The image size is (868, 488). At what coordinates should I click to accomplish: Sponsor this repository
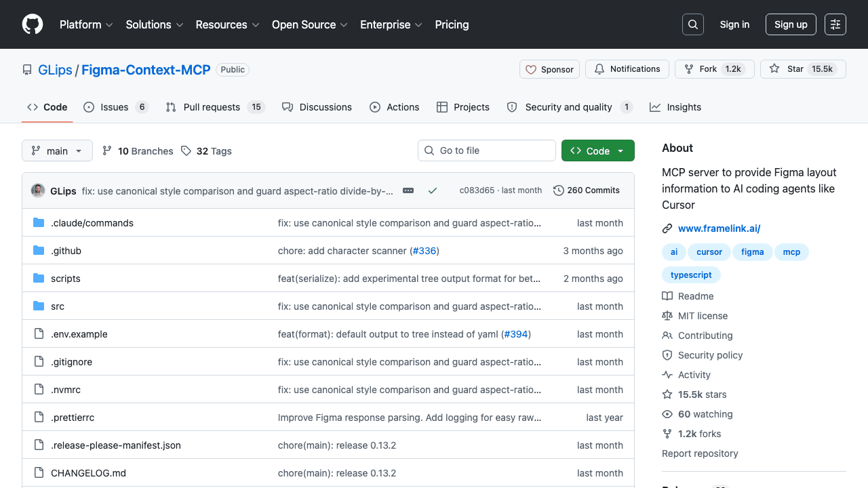tap(549, 69)
